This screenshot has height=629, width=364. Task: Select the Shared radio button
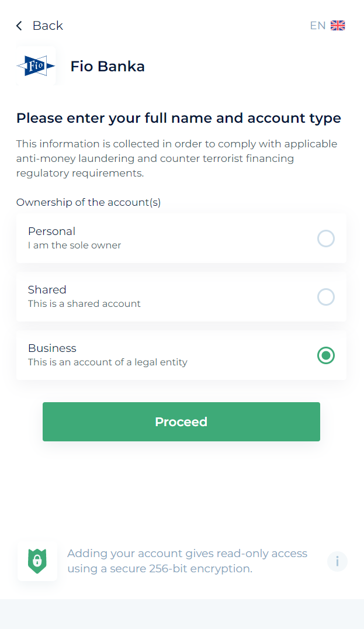point(325,297)
